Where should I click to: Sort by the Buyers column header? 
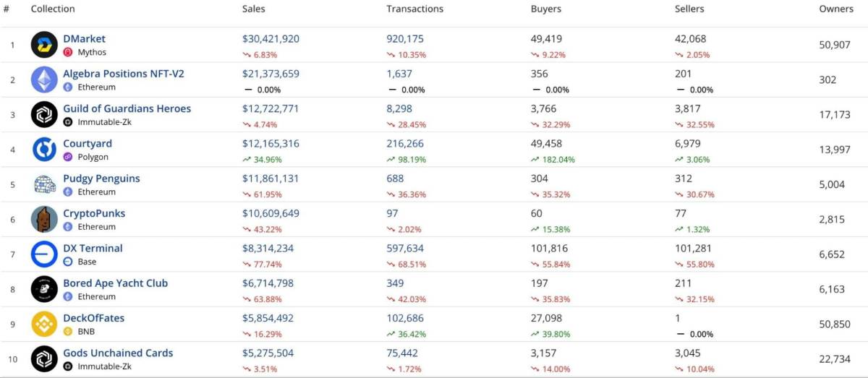point(545,9)
